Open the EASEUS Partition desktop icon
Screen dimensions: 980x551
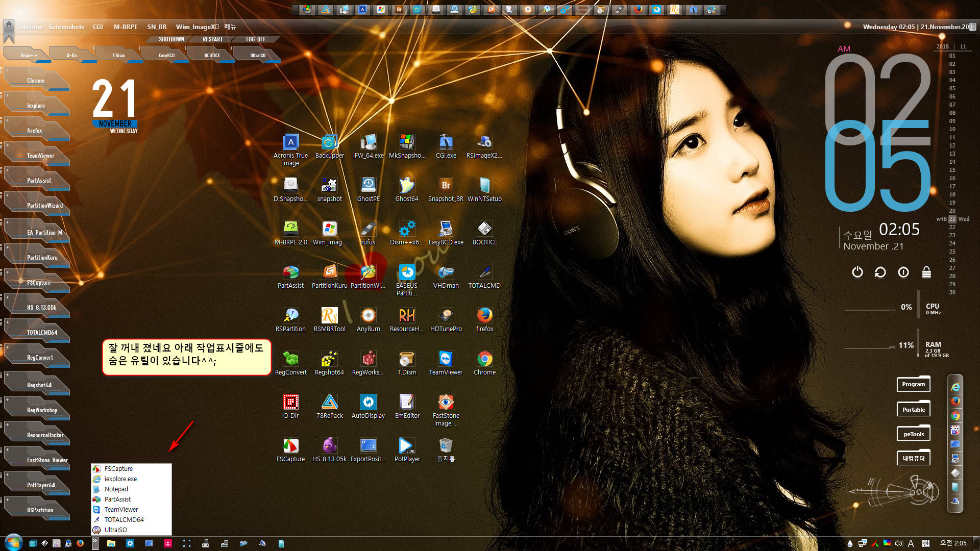pos(407,280)
